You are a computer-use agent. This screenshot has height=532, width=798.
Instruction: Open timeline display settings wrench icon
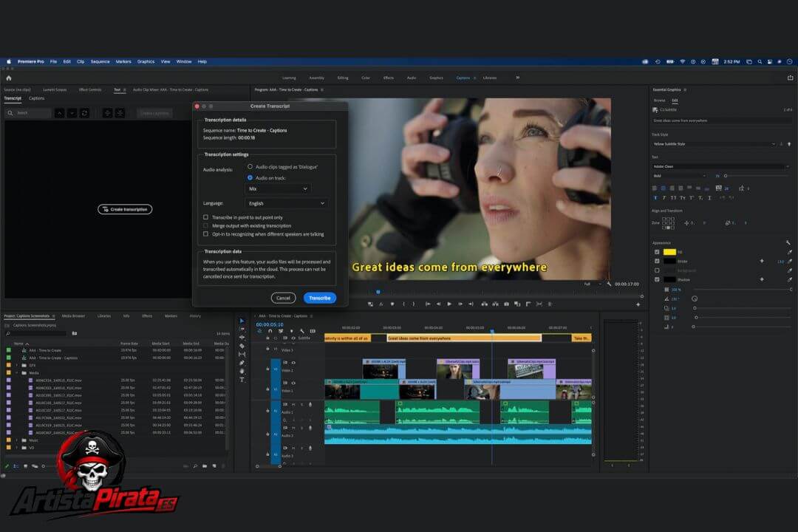tap(301, 331)
